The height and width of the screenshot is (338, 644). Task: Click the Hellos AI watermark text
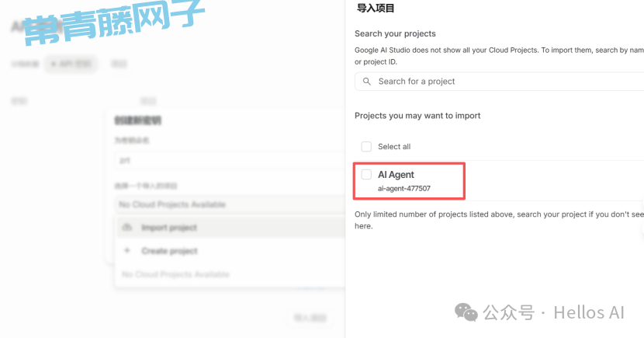590,312
